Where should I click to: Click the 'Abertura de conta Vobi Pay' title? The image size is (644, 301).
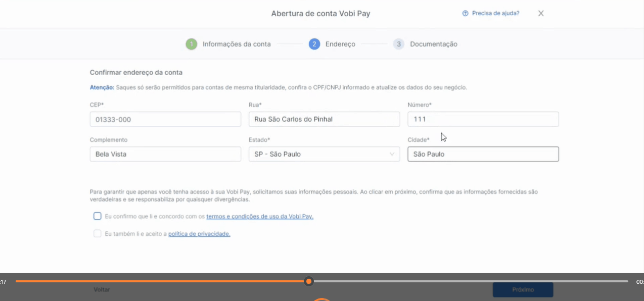point(321,14)
